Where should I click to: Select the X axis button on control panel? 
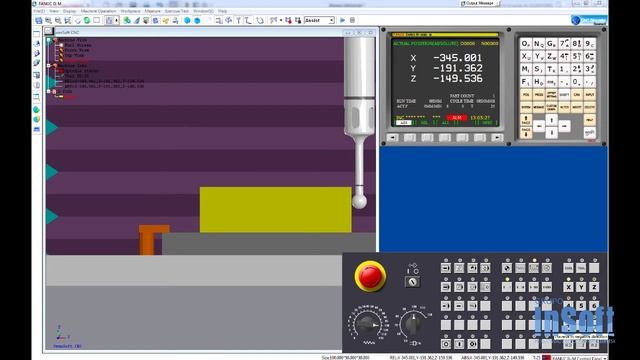[x=568, y=287]
